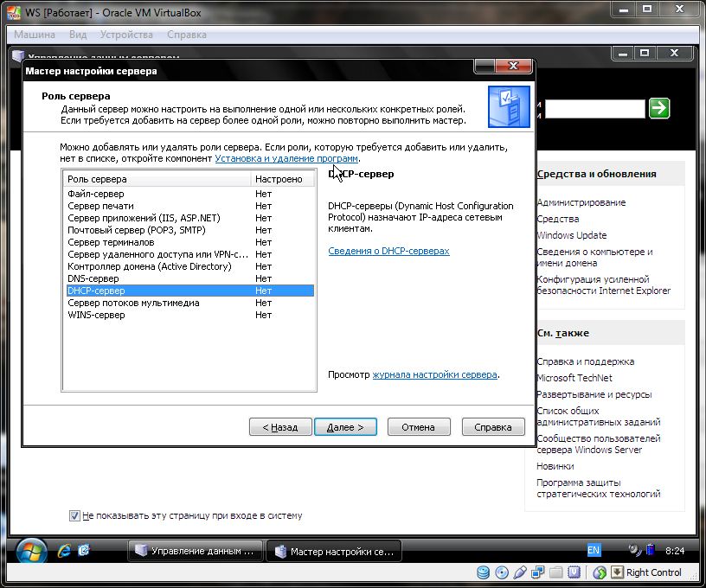The width and height of the screenshot is (706, 588).
Task: Open Справка и поддержка link
Action: (x=586, y=361)
